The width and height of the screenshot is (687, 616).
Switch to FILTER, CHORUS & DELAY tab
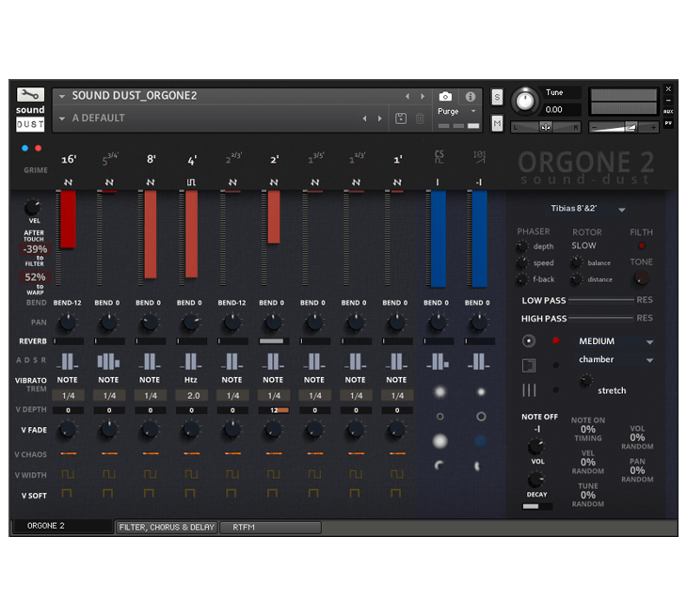click(x=167, y=527)
